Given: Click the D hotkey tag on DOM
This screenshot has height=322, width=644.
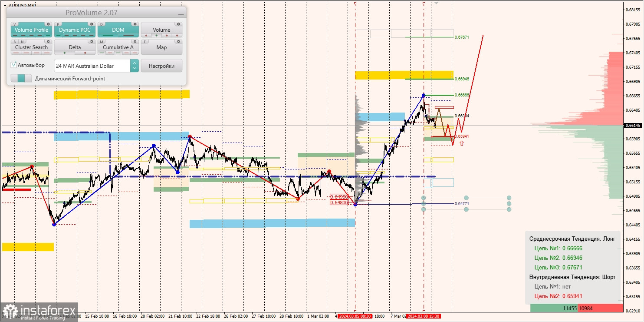Looking at the screenshot, I should coord(102,24).
